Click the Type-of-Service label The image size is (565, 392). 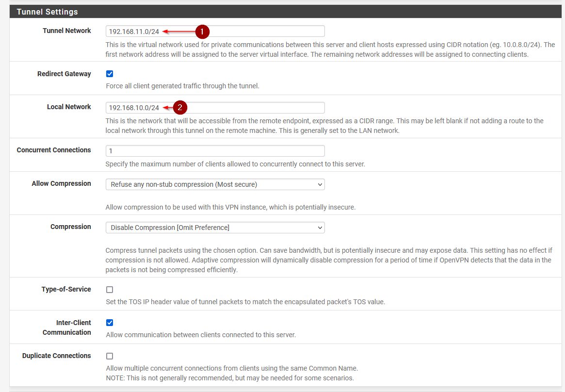66,289
